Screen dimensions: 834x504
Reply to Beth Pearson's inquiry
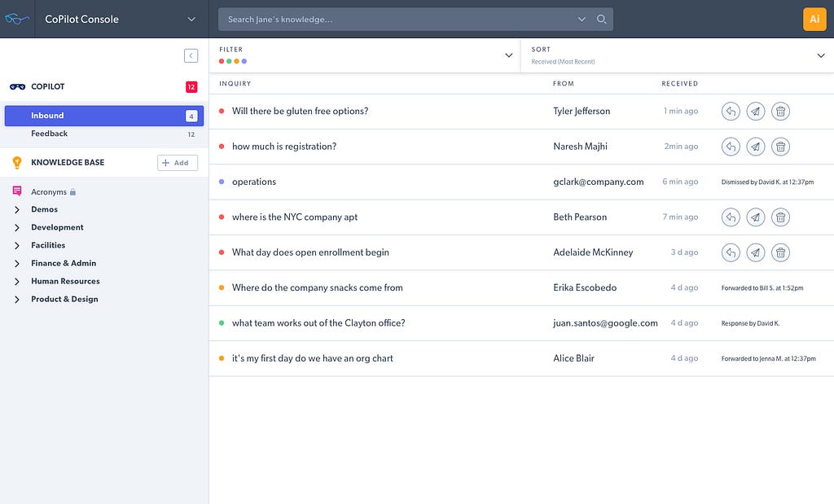[x=731, y=217]
